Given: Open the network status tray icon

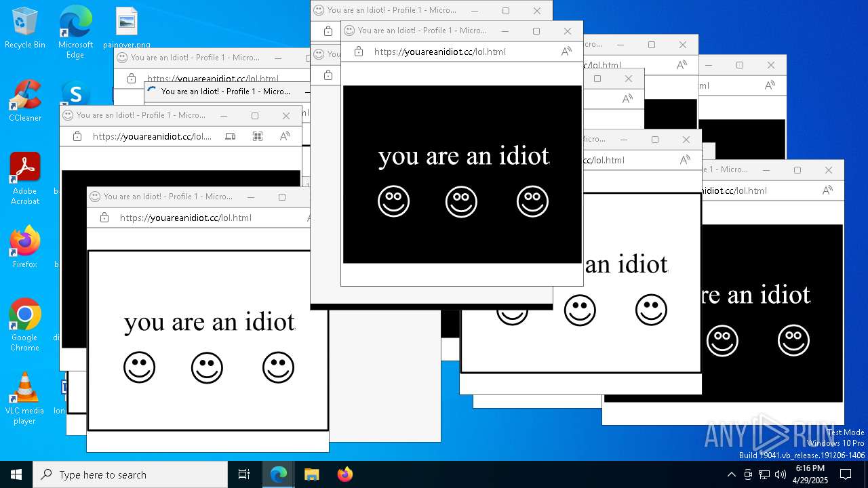Looking at the screenshot, I should pos(764,474).
